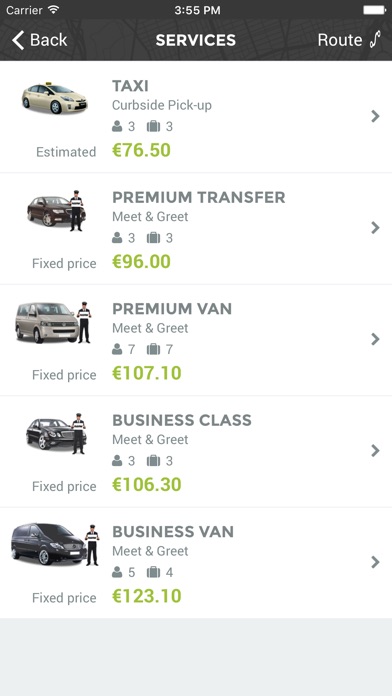
Task: Select the €76.50 Taxi price
Action: [141, 150]
